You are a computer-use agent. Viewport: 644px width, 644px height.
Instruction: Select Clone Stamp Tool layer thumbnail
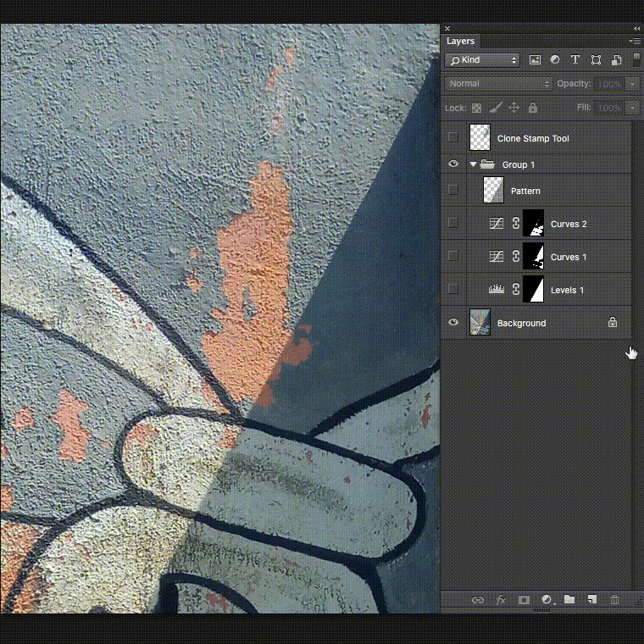click(480, 137)
